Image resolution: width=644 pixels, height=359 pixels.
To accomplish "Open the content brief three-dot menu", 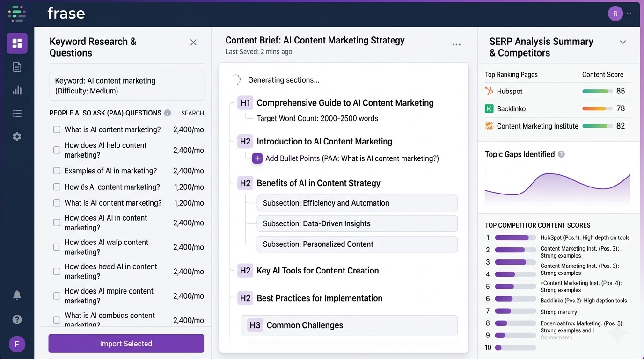I will (x=456, y=44).
